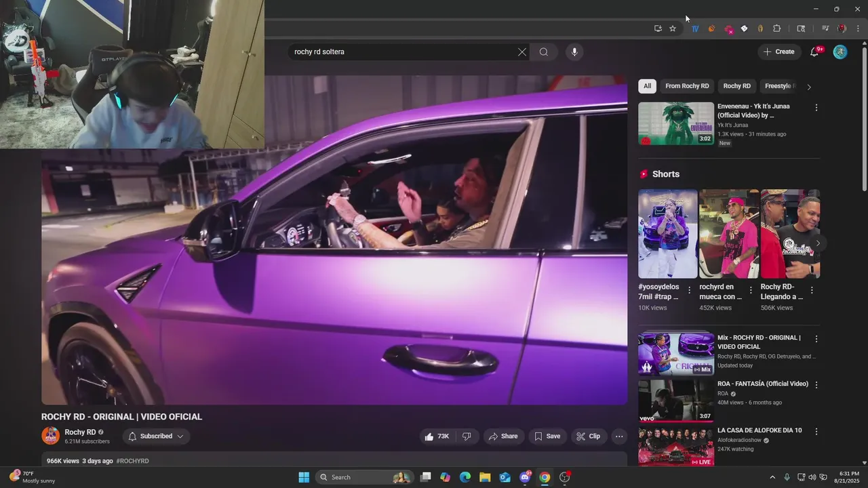Open the YouTube account avatar menu
868x488 pixels.
coord(840,52)
